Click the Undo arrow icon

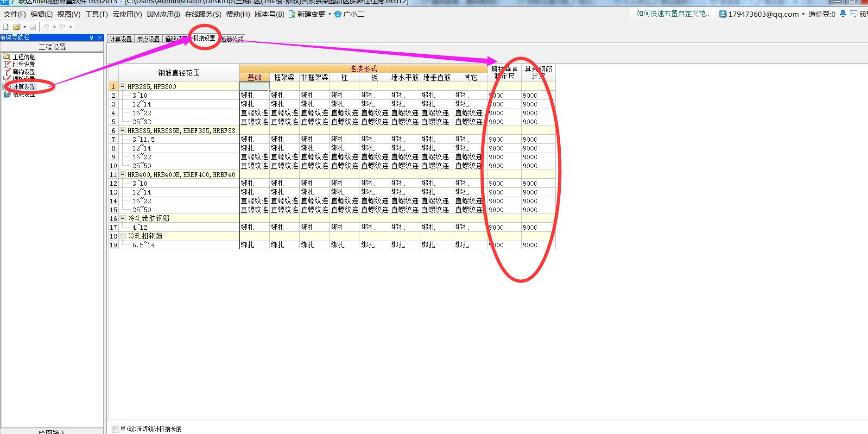click(x=46, y=27)
